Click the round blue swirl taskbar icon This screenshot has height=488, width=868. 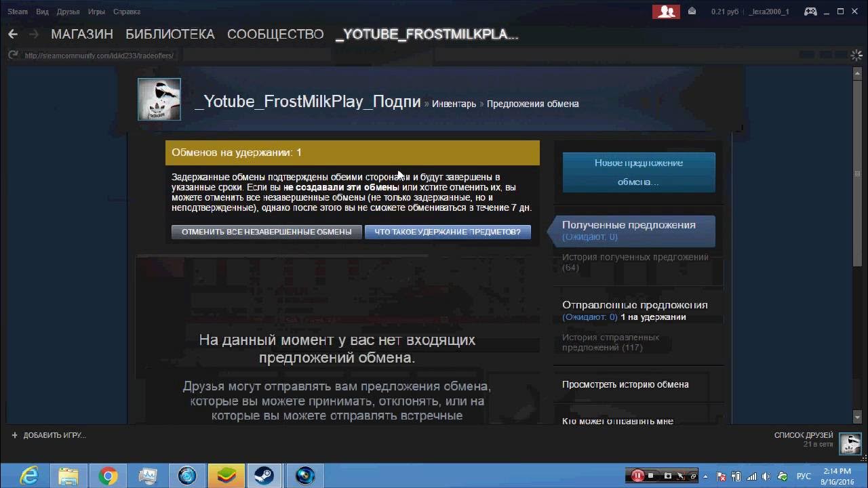pos(187,476)
